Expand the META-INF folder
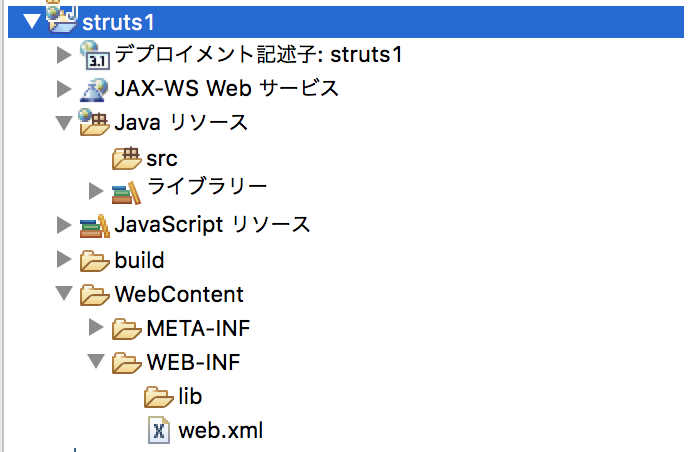The image size is (688, 452). [x=96, y=327]
